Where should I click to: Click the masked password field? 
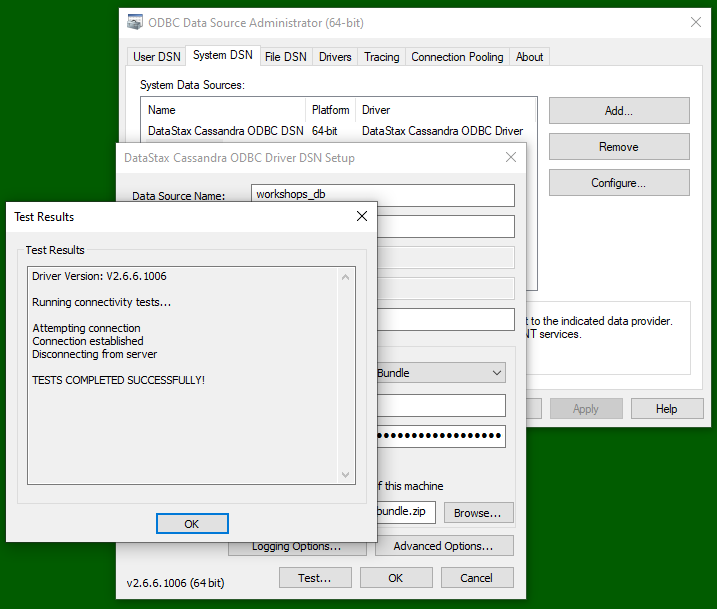[441, 436]
